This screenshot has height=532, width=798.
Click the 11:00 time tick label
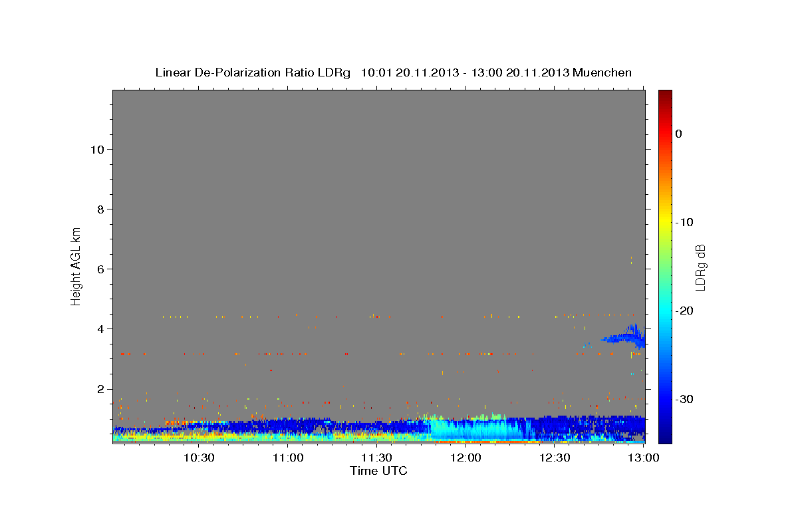pos(288,458)
